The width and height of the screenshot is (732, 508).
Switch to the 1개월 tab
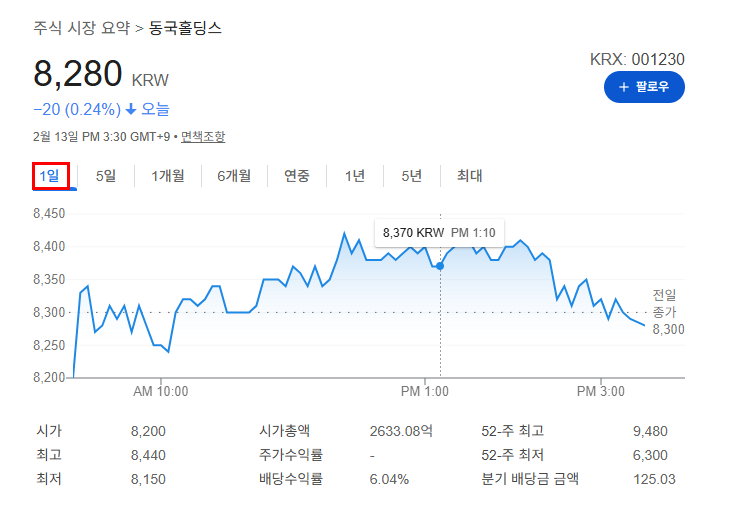168,176
